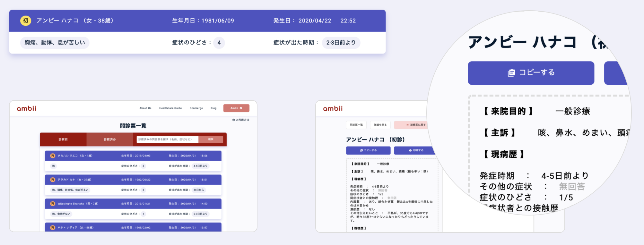Click the info icon next to ご利用方法
644x245 pixels.
coord(233,120)
